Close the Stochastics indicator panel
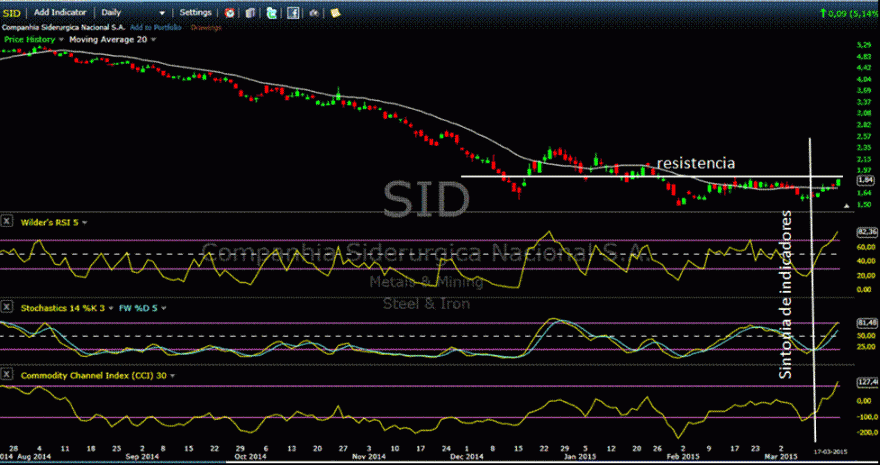 6,307
